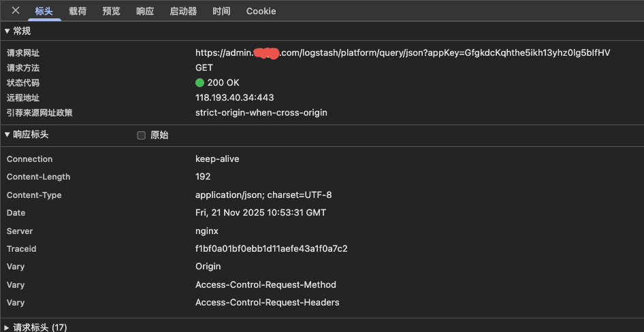
Task: Open the Cookie tab
Action: [x=261, y=11]
